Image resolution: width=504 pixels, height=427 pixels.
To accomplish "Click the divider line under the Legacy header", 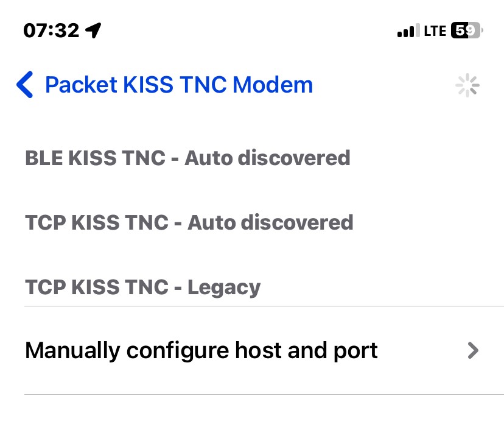I will [x=264, y=306].
